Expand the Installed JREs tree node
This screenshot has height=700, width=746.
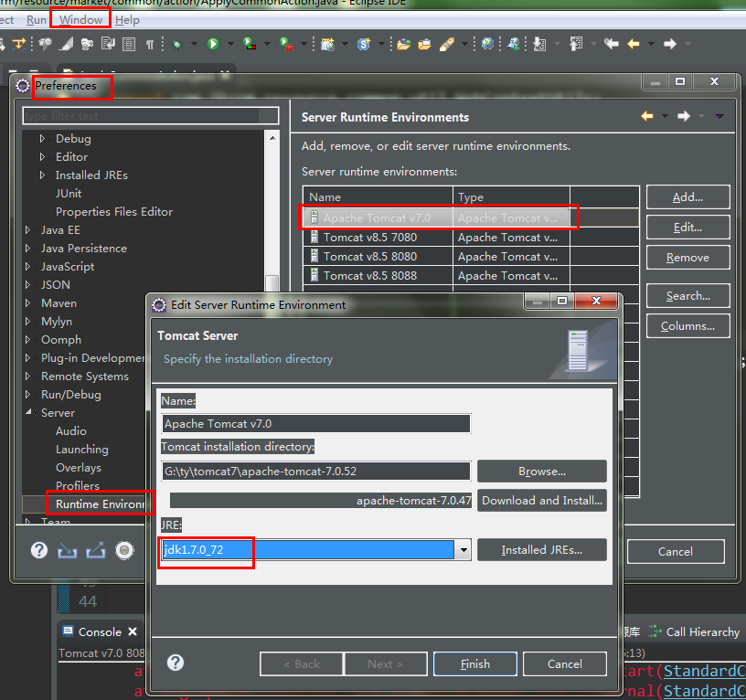tap(42, 175)
